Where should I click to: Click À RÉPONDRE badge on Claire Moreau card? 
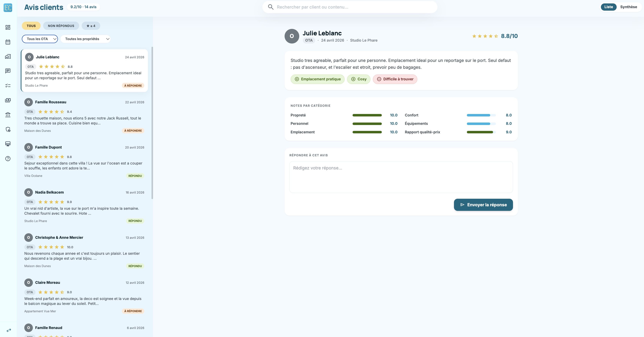133,311
